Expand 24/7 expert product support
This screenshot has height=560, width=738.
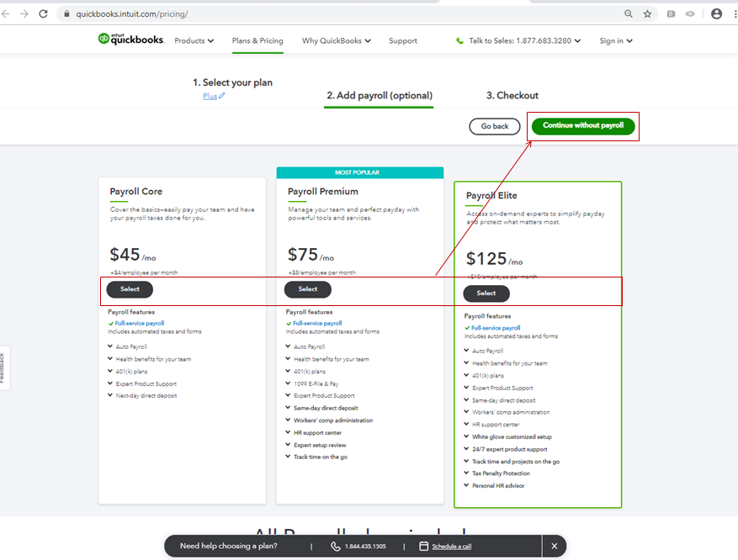pos(506,449)
